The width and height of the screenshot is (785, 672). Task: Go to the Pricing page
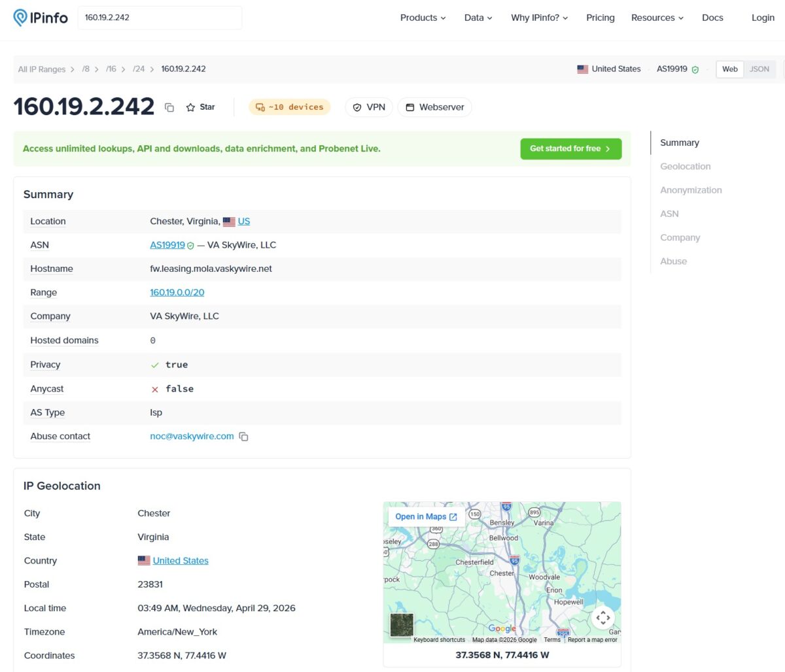point(601,18)
